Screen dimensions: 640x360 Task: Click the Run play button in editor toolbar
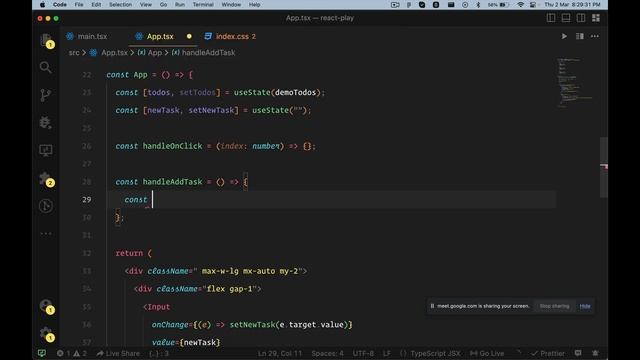pyautogui.click(x=564, y=36)
